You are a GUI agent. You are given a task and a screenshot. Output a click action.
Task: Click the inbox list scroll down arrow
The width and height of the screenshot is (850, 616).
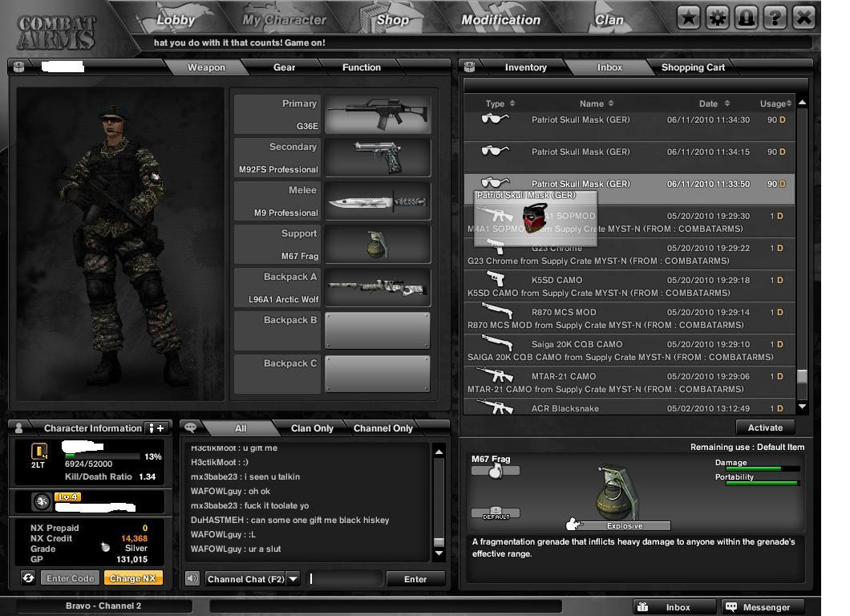click(x=802, y=406)
